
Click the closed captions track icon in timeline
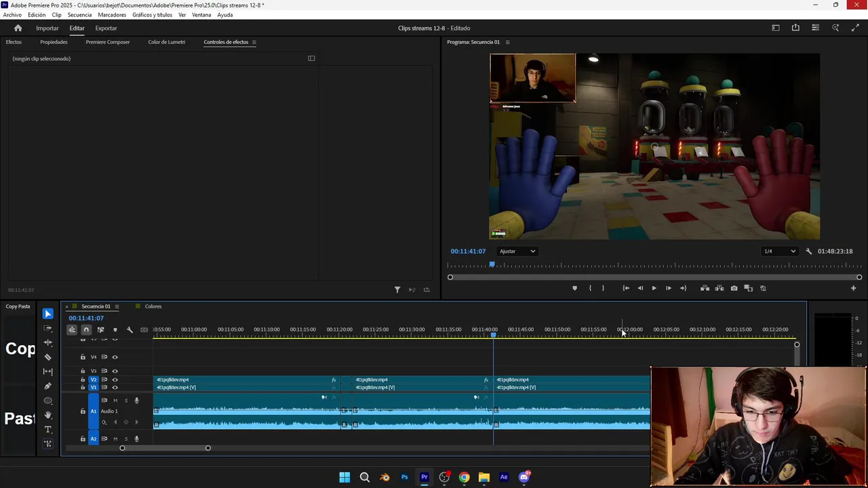pos(144,330)
